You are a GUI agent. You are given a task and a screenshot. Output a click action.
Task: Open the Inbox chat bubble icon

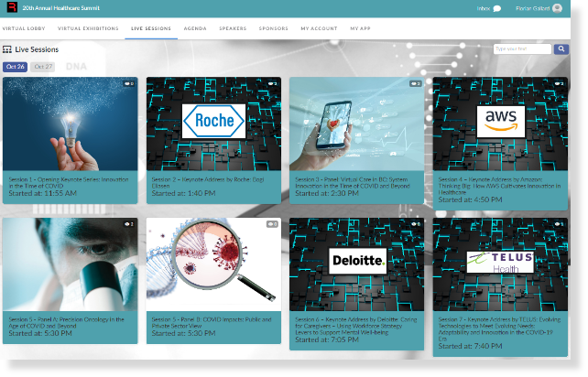click(497, 8)
